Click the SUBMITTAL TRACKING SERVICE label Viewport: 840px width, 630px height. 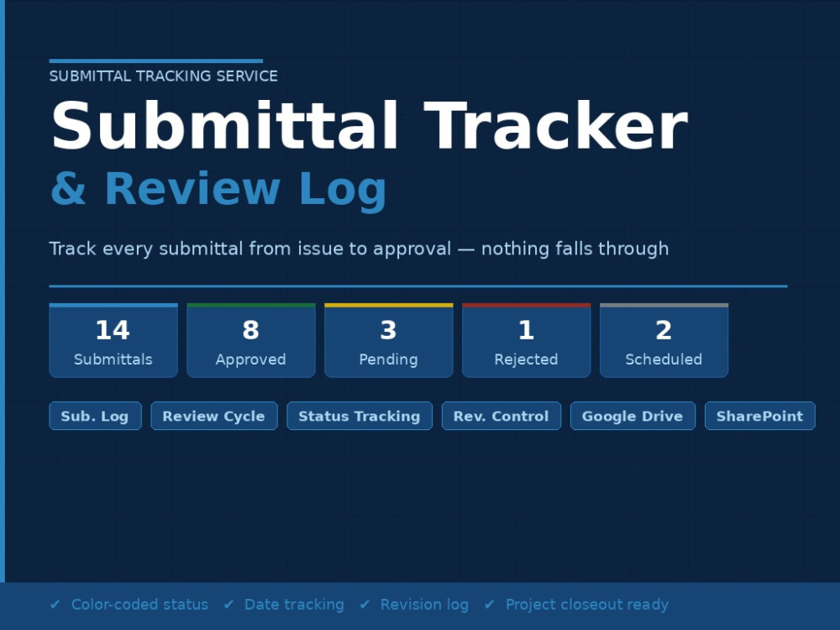(x=164, y=76)
